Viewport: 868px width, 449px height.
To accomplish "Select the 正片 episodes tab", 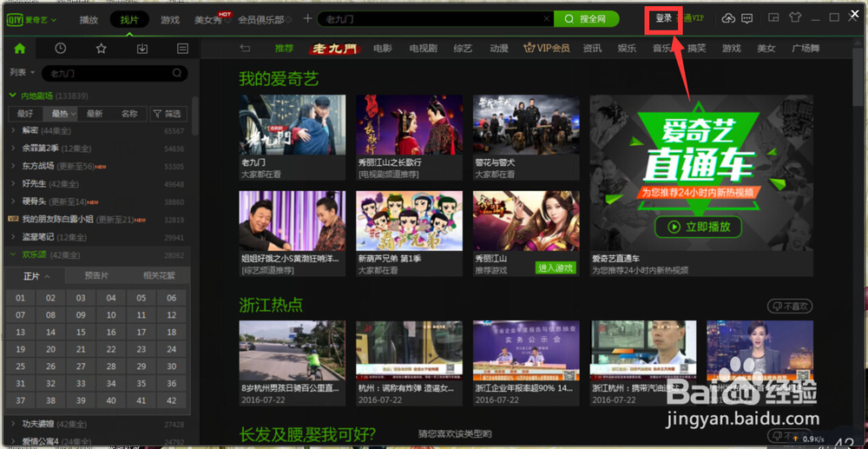I will 36,275.
